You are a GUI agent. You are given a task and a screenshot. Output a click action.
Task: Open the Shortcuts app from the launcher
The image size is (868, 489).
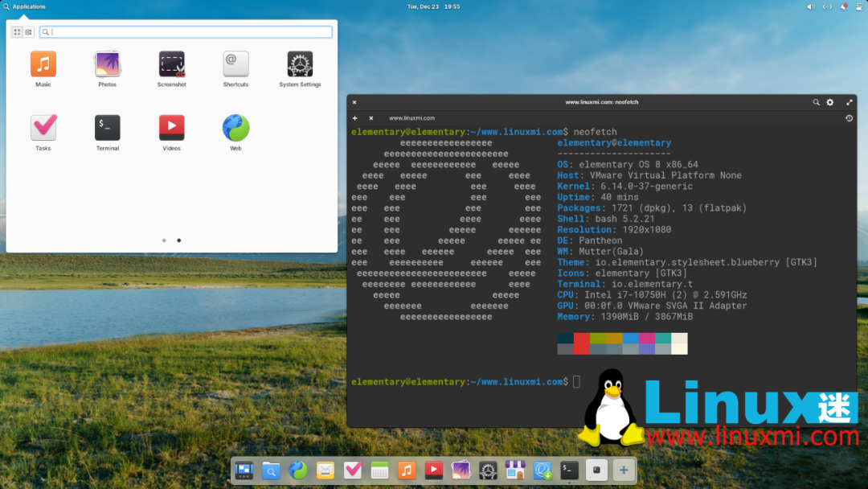click(x=235, y=64)
